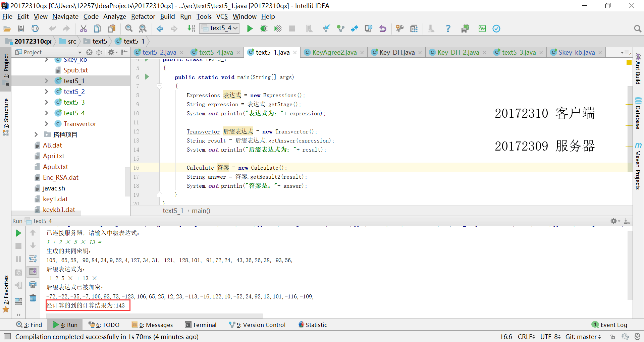
Task: Open the Statistic tool window
Action: [313, 325]
